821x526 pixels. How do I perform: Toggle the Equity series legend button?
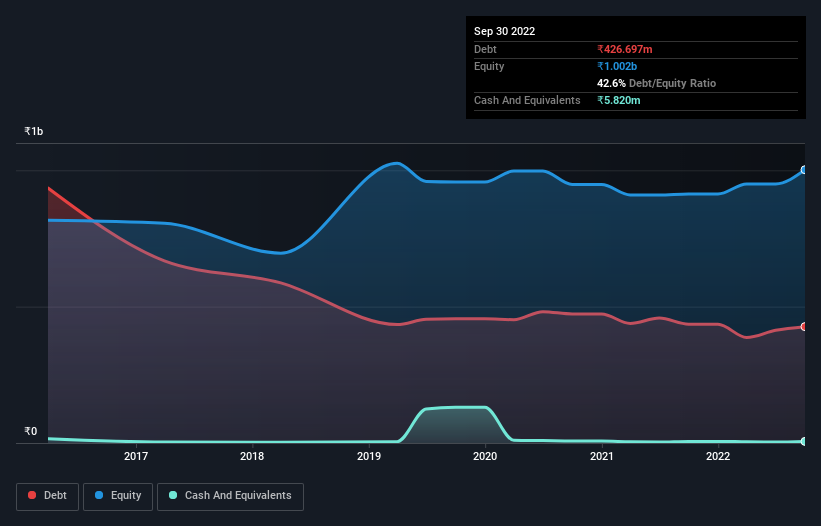[118, 496]
